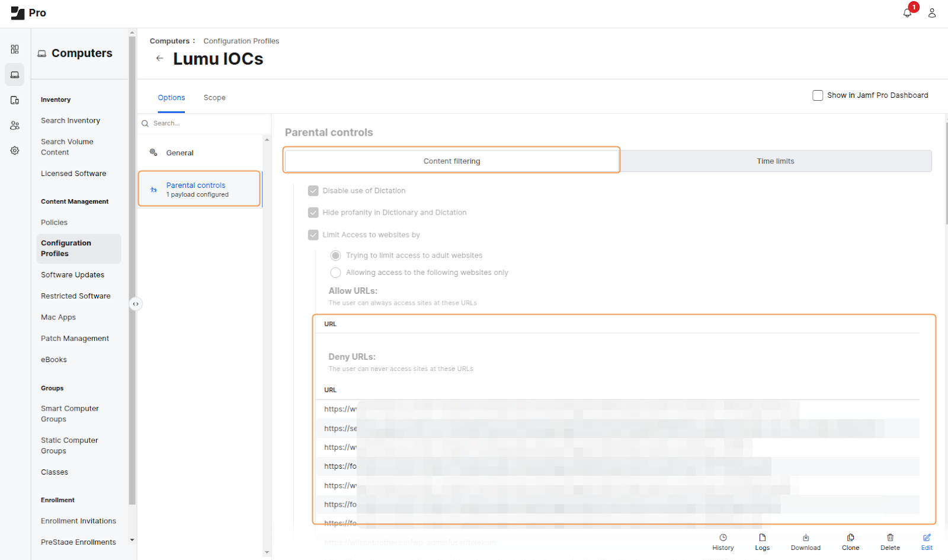The height and width of the screenshot is (560, 948).
Task: Open the notifications bell icon
Action: point(907,13)
